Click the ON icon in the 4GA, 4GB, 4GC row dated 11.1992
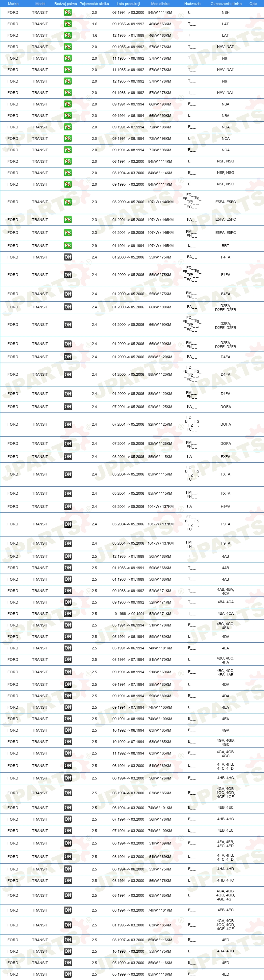Viewport: 264px width, 980px height. (x=68, y=753)
